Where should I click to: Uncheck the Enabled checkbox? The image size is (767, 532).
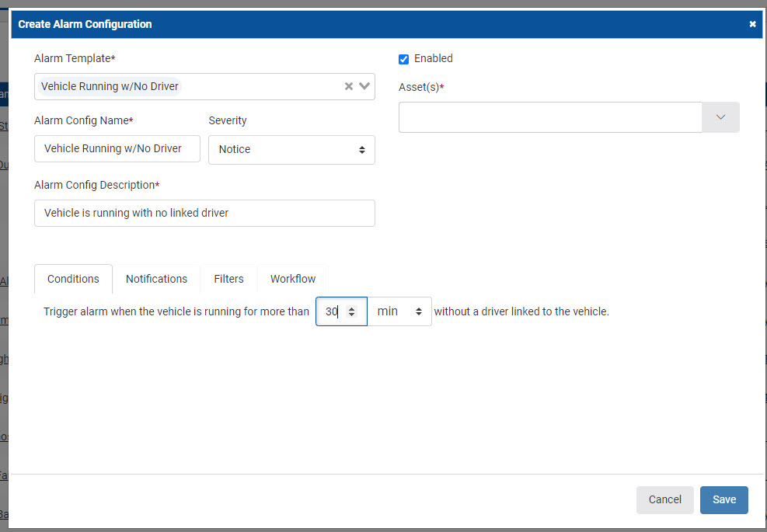click(403, 59)
